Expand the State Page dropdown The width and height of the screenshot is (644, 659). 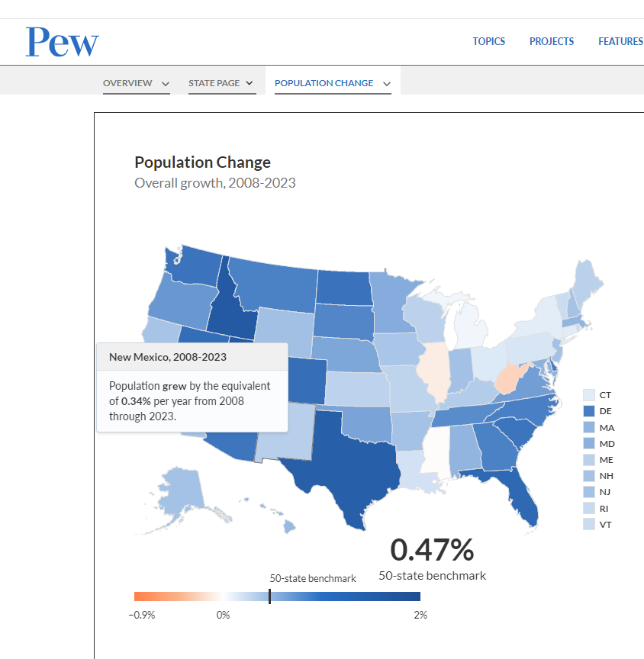[x=221, y=83]
